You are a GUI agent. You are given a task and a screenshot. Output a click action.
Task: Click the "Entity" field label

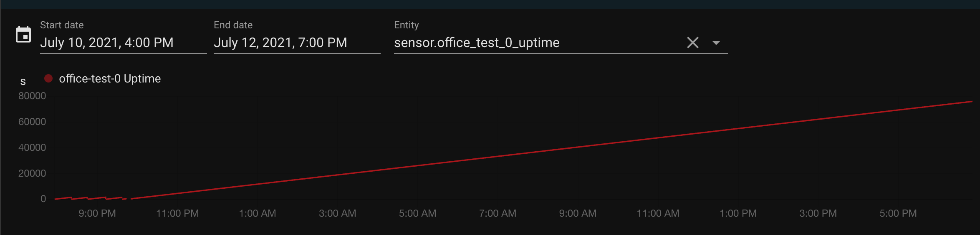click(407, 25)
